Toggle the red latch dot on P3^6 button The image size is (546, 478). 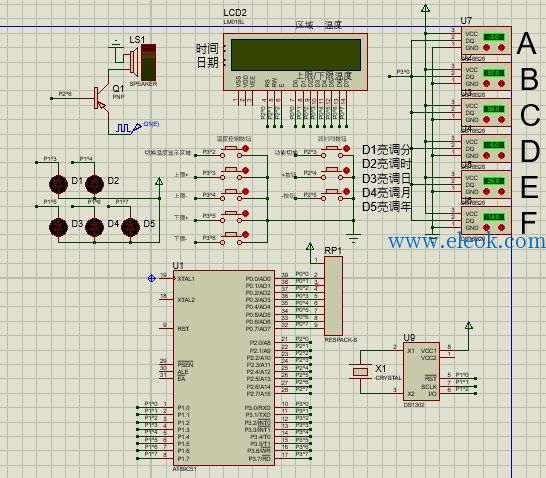pos(245,235)
